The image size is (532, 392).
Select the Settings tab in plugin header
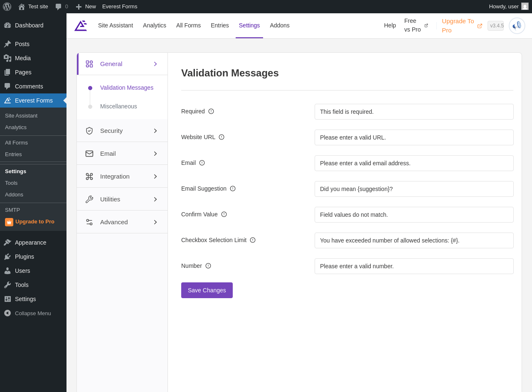[x=249, y=25]
